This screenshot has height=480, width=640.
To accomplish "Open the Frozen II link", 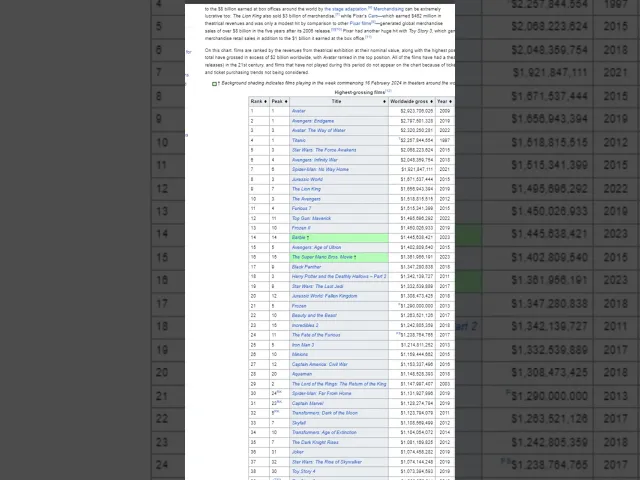I will (x=299, y=228).
